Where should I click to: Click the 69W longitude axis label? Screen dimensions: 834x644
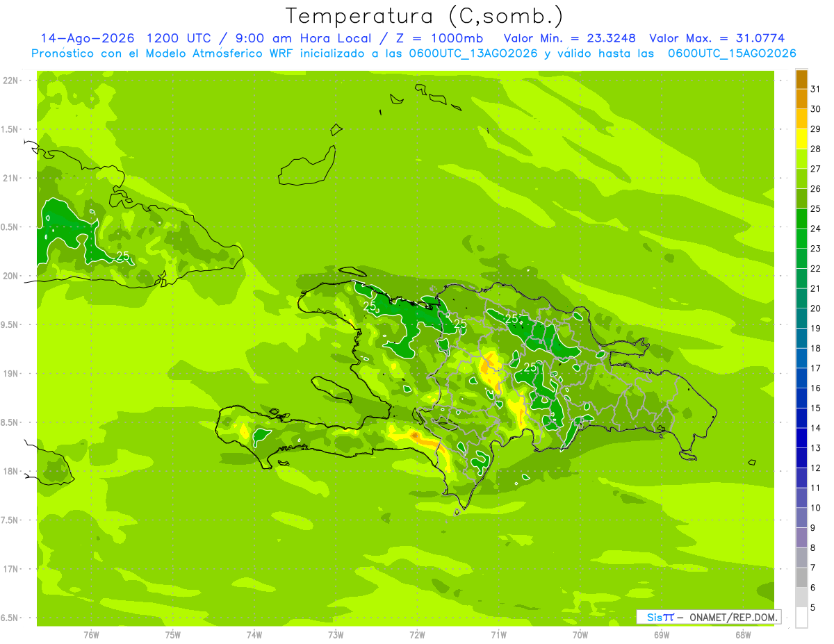point(662,635)
